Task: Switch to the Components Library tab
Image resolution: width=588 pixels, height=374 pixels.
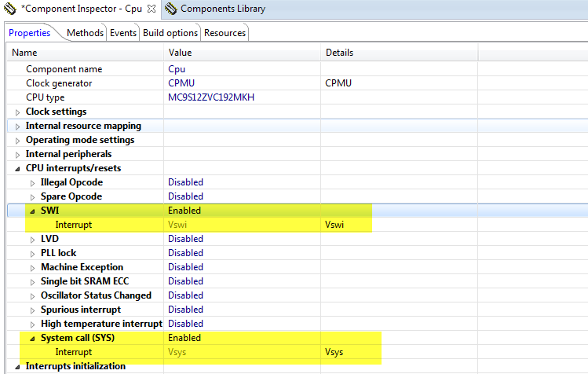Action: pyautogui.click(x=223, y=9)
